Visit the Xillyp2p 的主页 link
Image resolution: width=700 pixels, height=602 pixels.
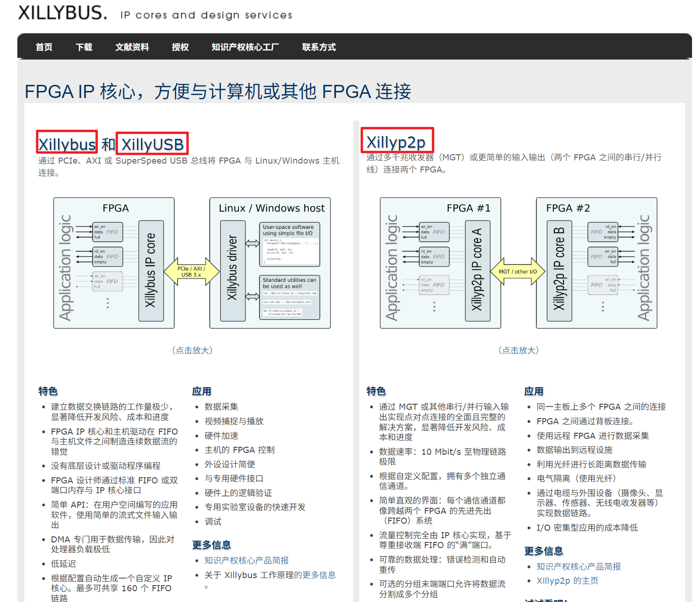567,580
